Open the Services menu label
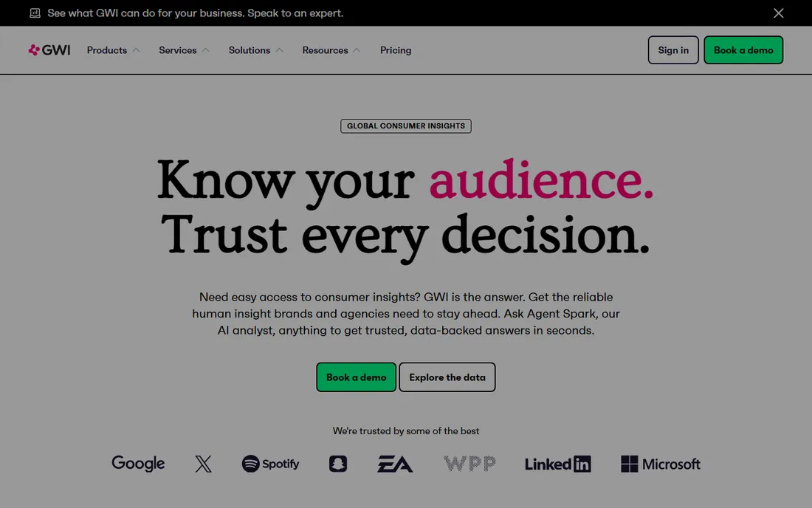 [178, 50]
